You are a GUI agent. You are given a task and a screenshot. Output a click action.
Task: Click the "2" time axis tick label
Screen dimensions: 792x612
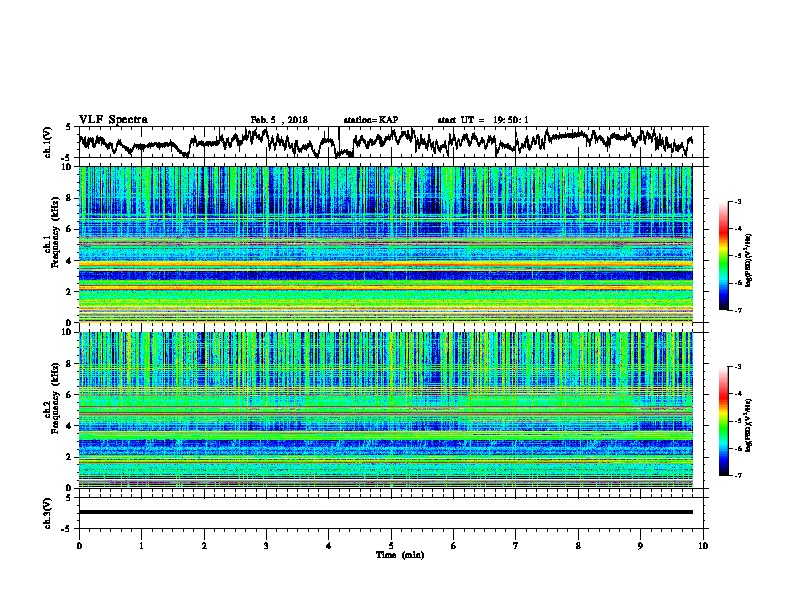click(x=204, y=546)
